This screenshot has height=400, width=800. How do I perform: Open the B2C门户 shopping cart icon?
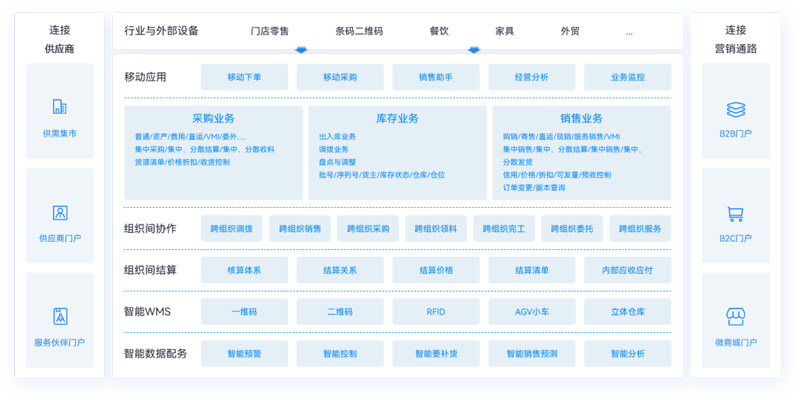735,213
